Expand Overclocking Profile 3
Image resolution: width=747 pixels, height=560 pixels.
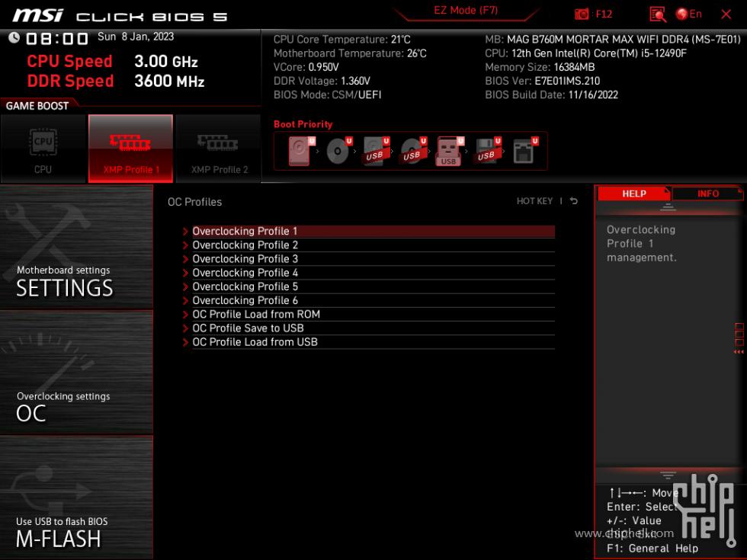245,258
